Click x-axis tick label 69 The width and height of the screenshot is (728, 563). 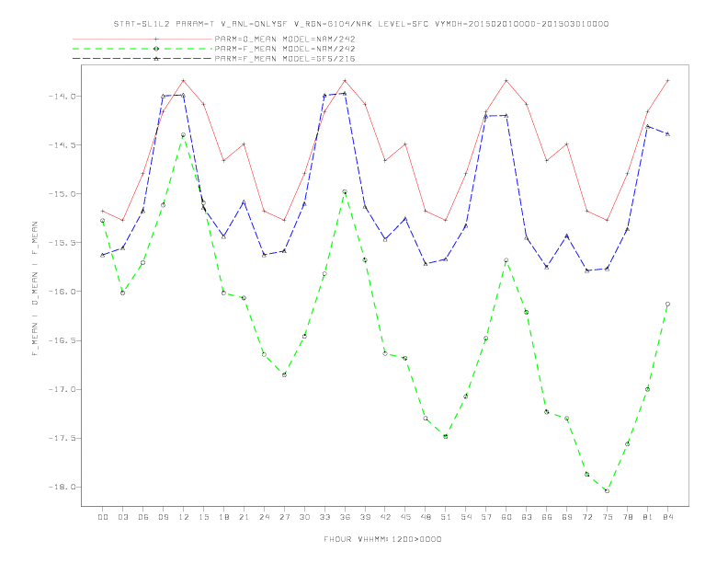567,517
